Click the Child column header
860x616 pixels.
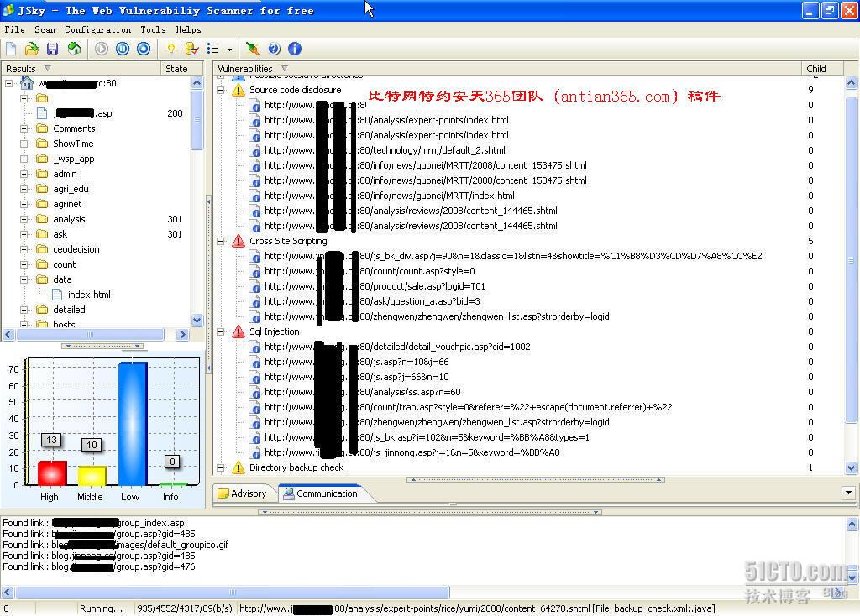822,69
